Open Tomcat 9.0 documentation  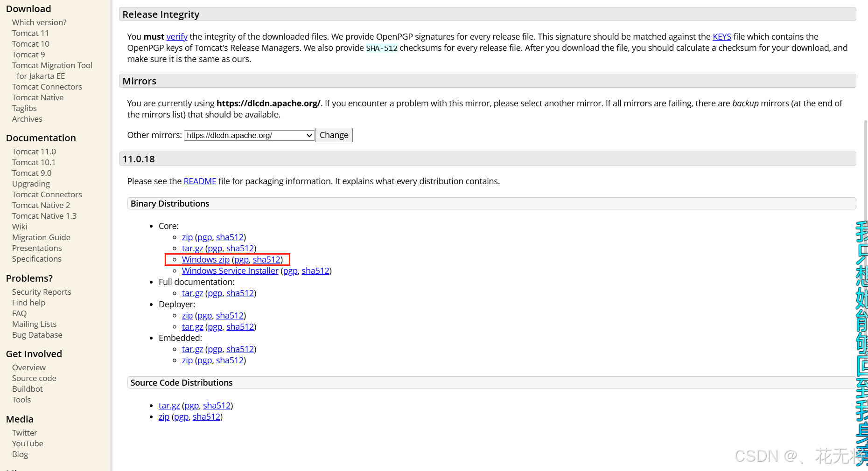click(32, 173)
